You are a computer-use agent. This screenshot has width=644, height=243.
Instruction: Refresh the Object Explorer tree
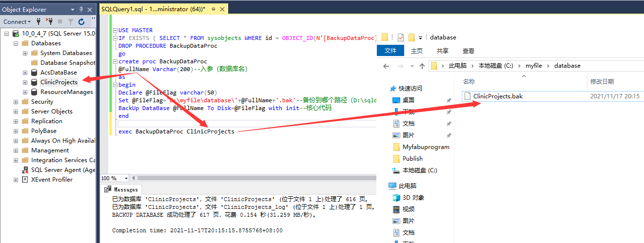81,21
